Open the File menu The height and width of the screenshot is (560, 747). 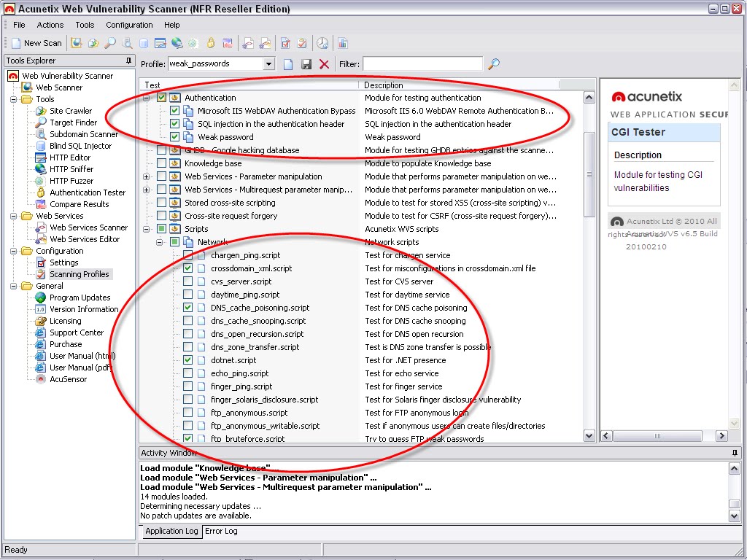click(x=19, y=25)
